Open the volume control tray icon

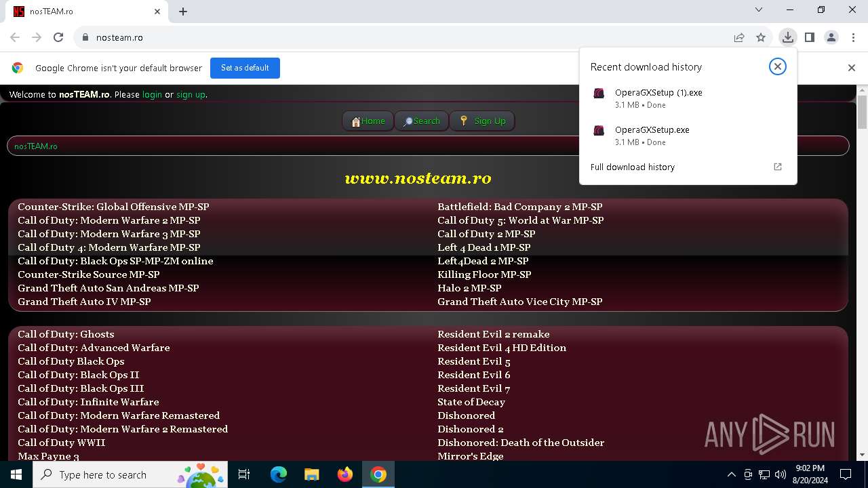pyautogui.click(x=781, y=474)
